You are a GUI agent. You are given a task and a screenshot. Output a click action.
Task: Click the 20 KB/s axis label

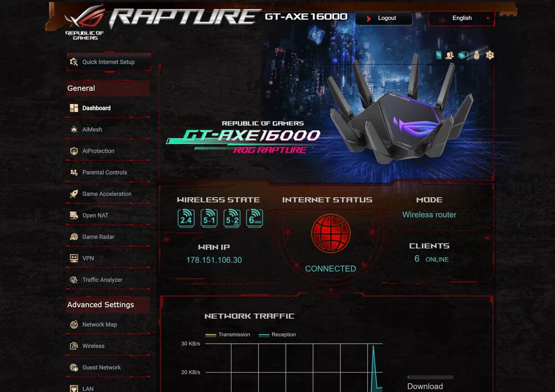[x=190, y=372]
